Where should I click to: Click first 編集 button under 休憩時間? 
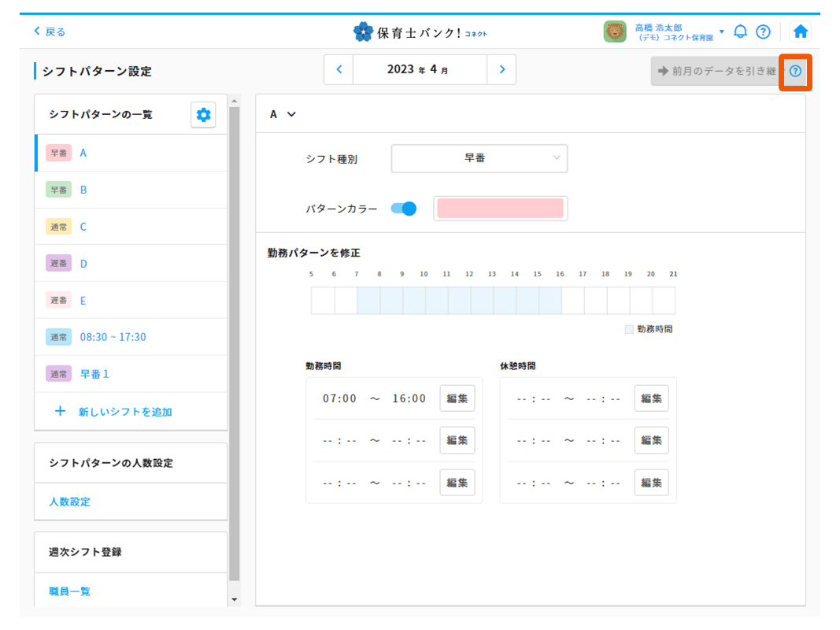[x=651, y=398]
